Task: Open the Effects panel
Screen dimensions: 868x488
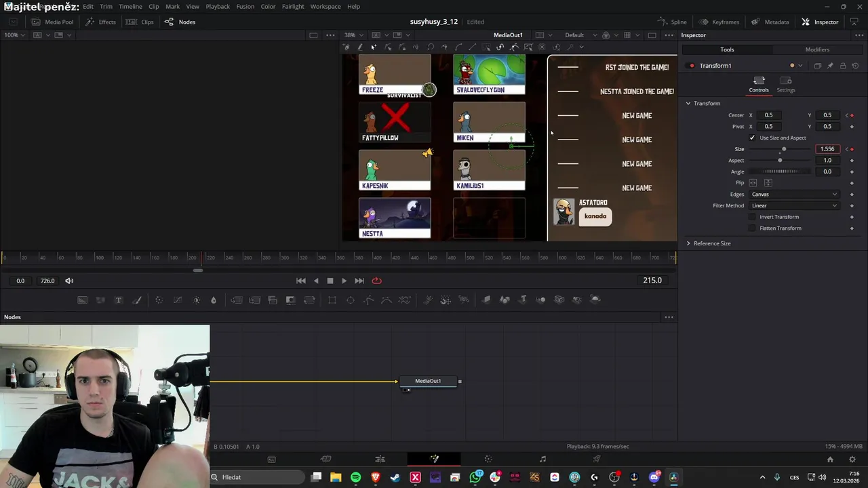Action: point(100,22)
